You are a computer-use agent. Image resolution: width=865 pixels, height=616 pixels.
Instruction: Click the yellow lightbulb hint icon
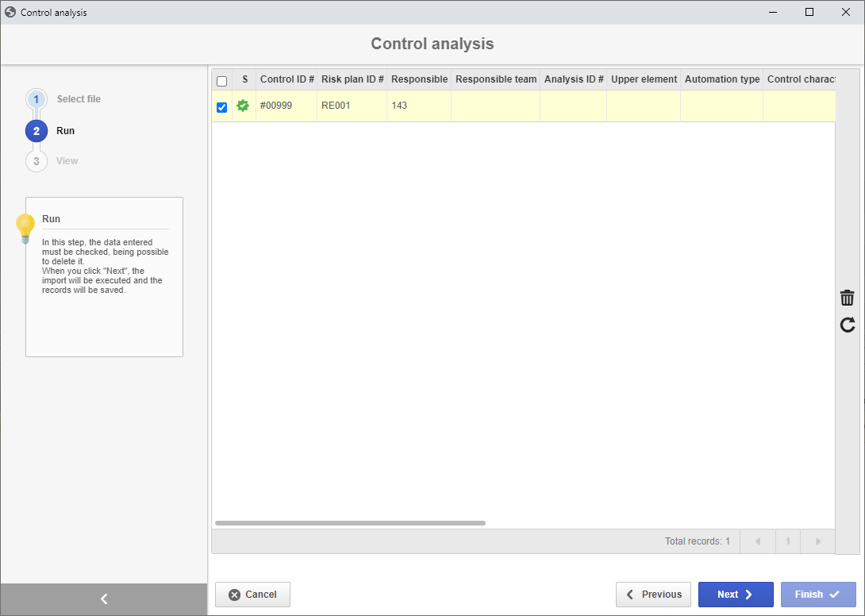[x=25, y=229]
